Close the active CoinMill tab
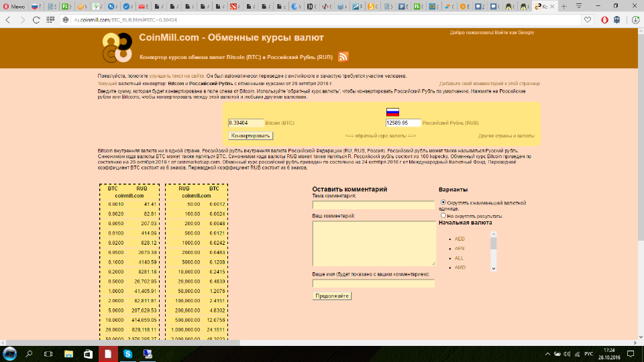 552,6
